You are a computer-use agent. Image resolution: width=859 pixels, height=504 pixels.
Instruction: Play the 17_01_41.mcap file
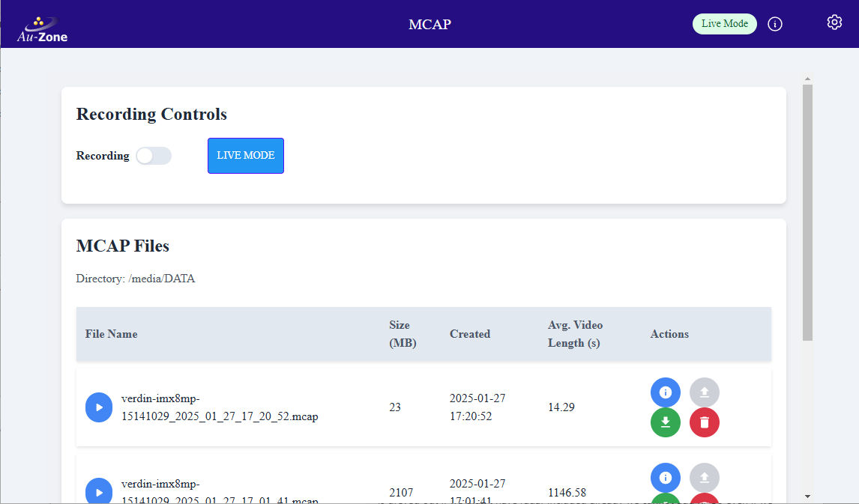[99, 491]
